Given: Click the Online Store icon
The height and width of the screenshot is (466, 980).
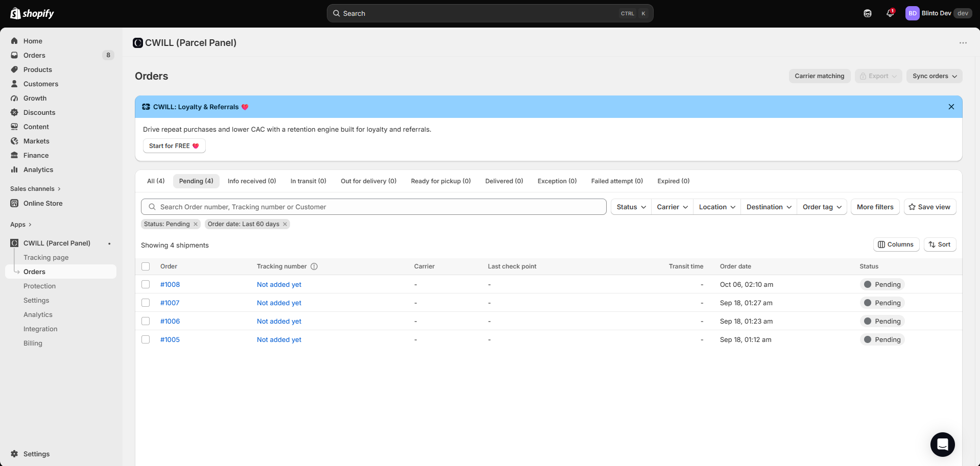Looking at the screenshot, I should tap(14, 203).
